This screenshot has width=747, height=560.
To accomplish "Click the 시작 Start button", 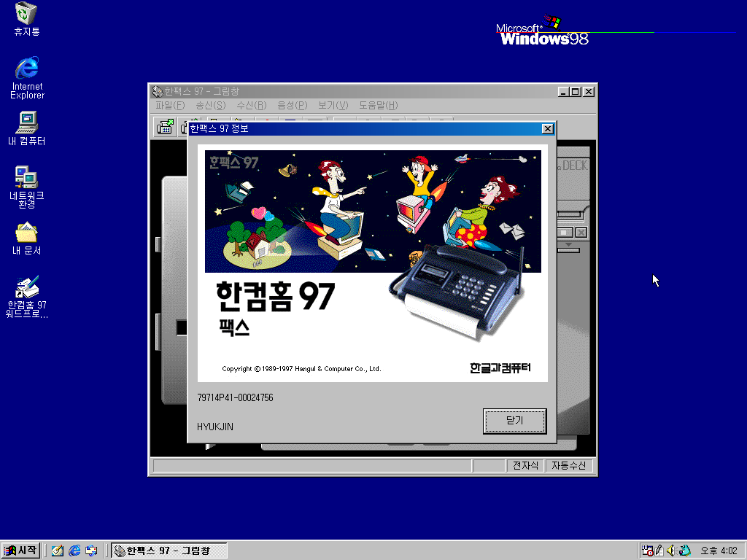I will pyautogui.click(x=20, y=551).
